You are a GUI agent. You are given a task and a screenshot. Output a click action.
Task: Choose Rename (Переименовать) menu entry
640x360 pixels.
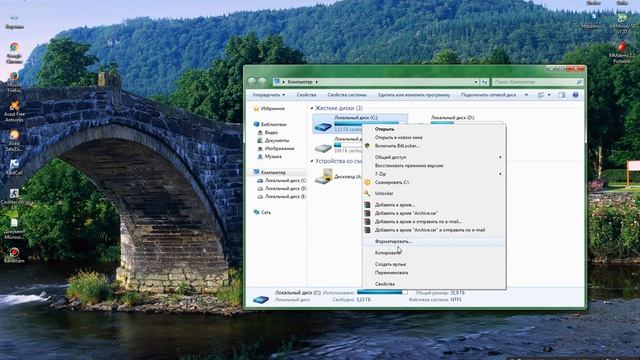[434, 273]
